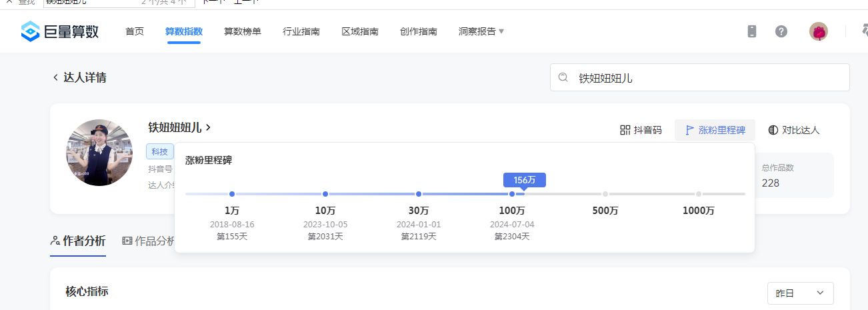This screenshot has height=310, width=868.
Task: Click the 总作品数 value 228
Action: tap(771, 183)
